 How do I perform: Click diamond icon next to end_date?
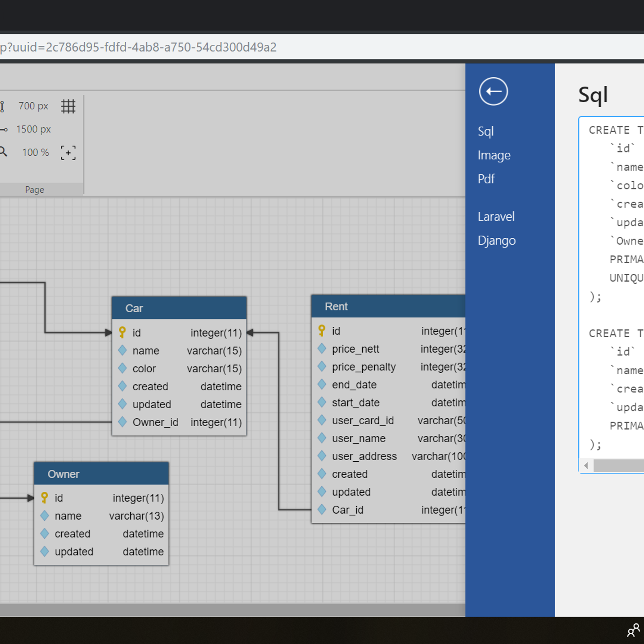click(322, 384)
